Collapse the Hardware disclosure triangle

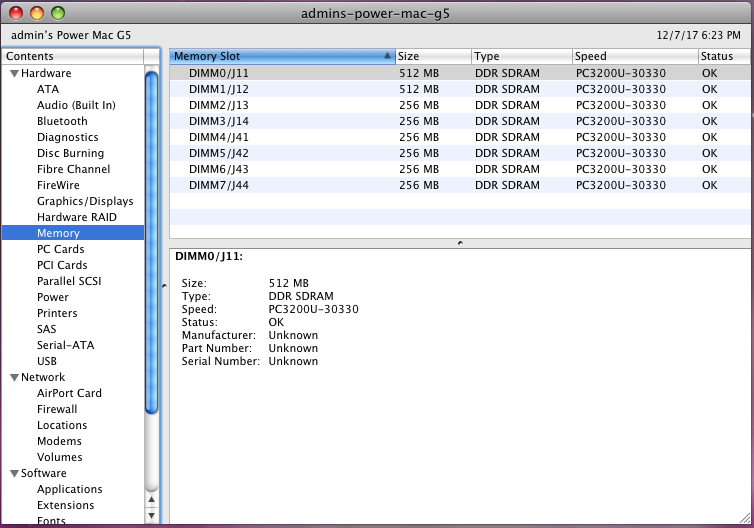[14, 74]
